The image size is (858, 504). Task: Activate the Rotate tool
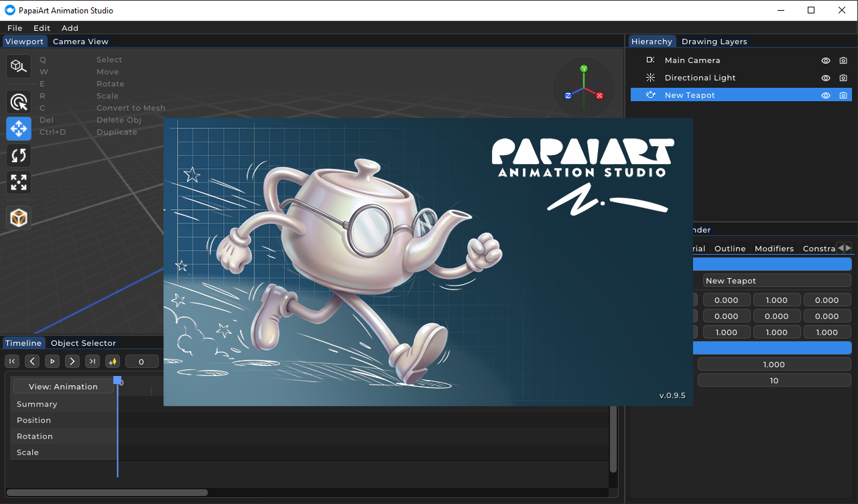point(18,155)
